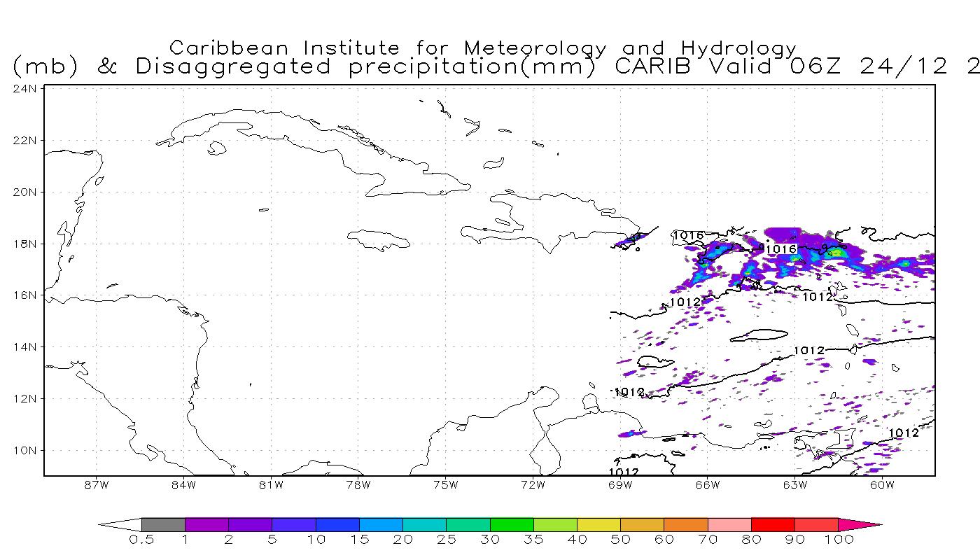The width and height of the screenshot is (980, 560).
Task: Click the 75W longitude axis label
Action: (445, 484)
